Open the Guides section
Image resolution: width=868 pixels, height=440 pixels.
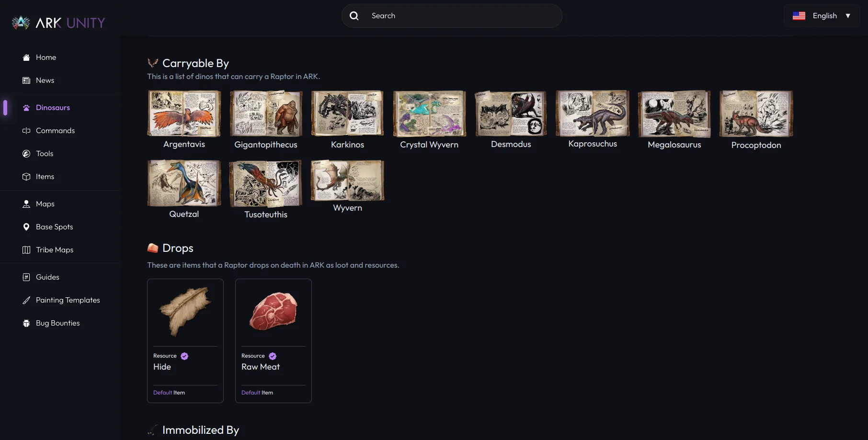(x=47, y=277)
